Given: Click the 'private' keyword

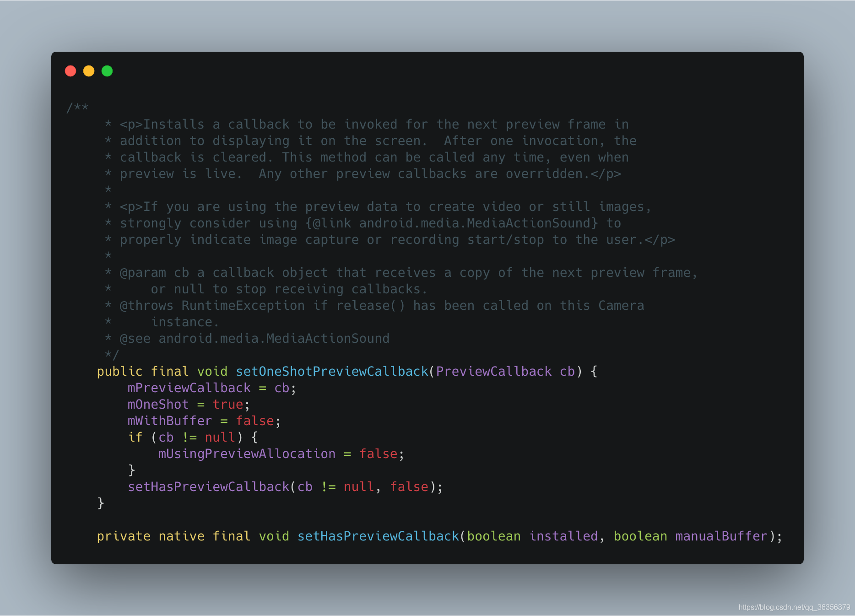Looking at the screenshot, I should (x=124, y=536).
